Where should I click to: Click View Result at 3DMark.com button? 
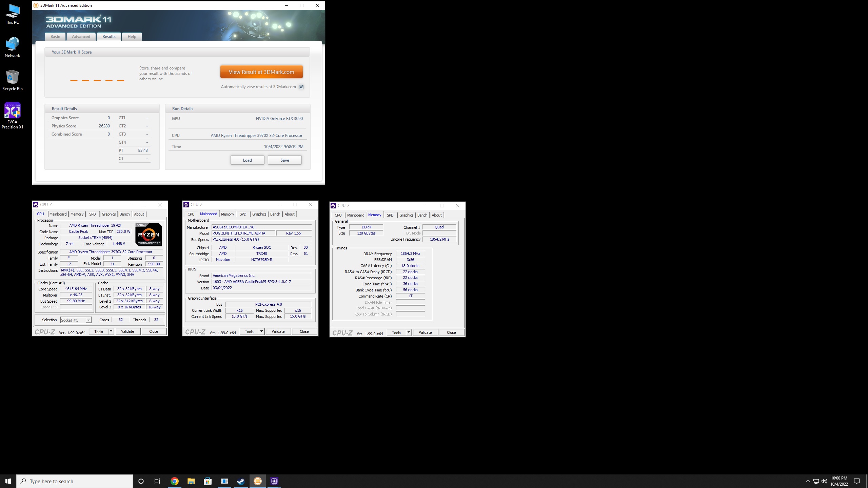click(x=261, y=72)
